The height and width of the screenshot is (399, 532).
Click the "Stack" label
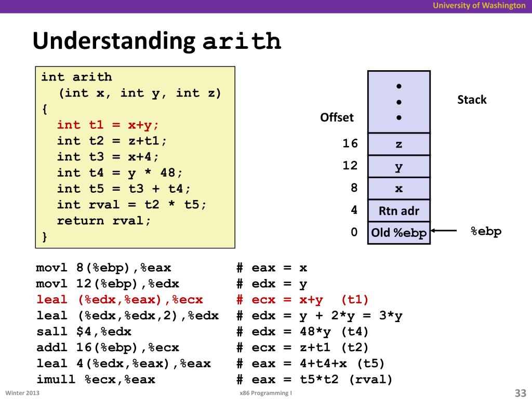472,100
